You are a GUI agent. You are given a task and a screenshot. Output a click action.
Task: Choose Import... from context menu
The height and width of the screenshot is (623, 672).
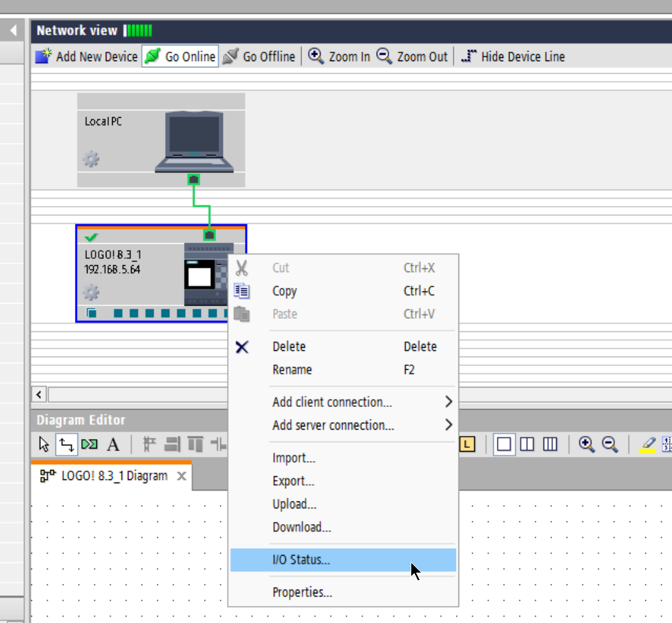point(343,458)
